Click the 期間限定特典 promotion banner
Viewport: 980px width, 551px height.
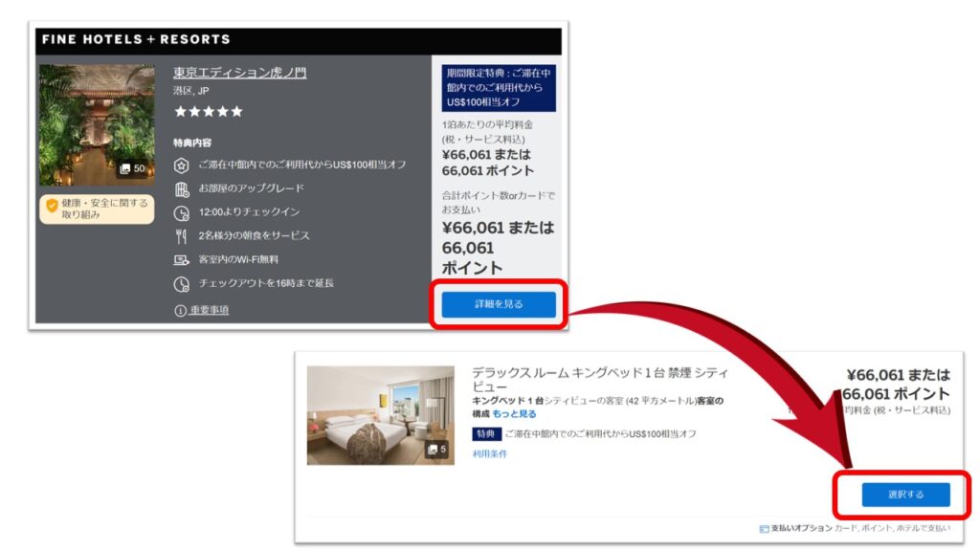498,87
